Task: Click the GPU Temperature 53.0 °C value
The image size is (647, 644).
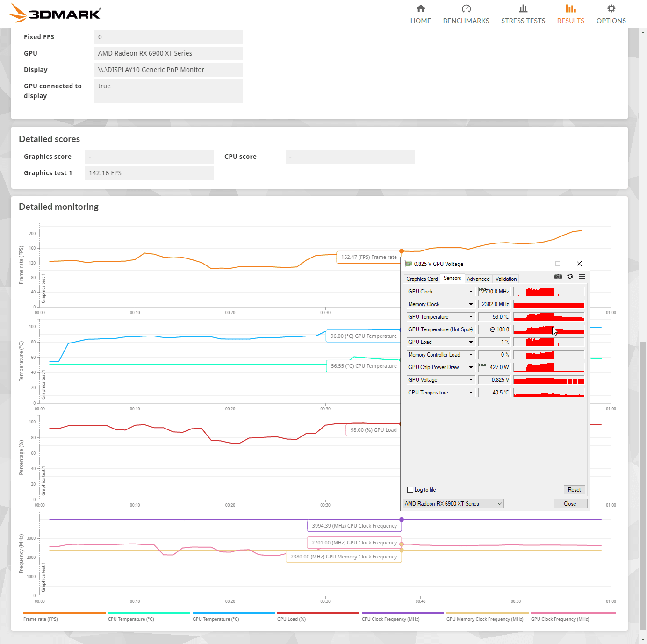Action: [x=494, y=317]
